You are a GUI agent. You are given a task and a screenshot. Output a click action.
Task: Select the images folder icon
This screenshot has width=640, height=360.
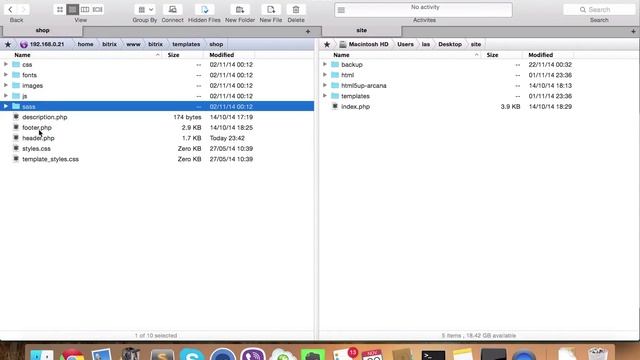[16, 85]
